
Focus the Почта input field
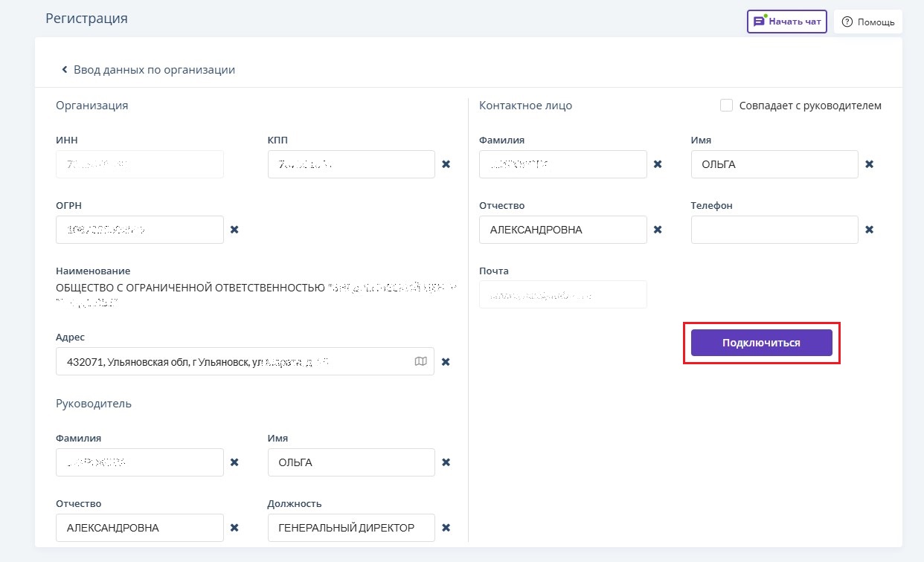(563, 294)
